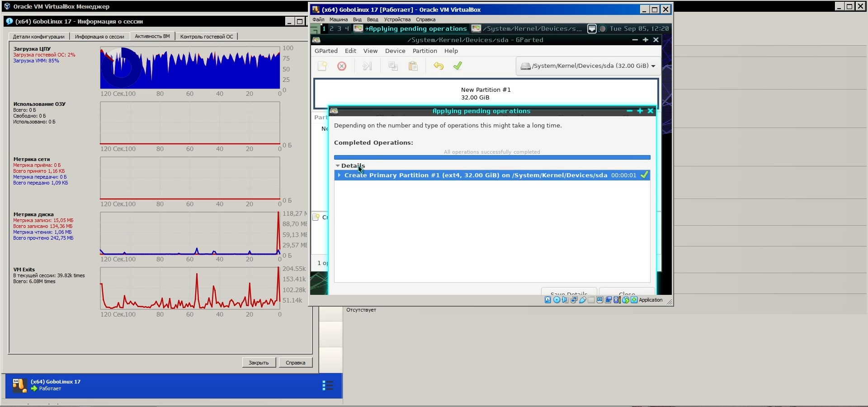
Task: Open the sda device selector dropdown
Action: [588, 66]
